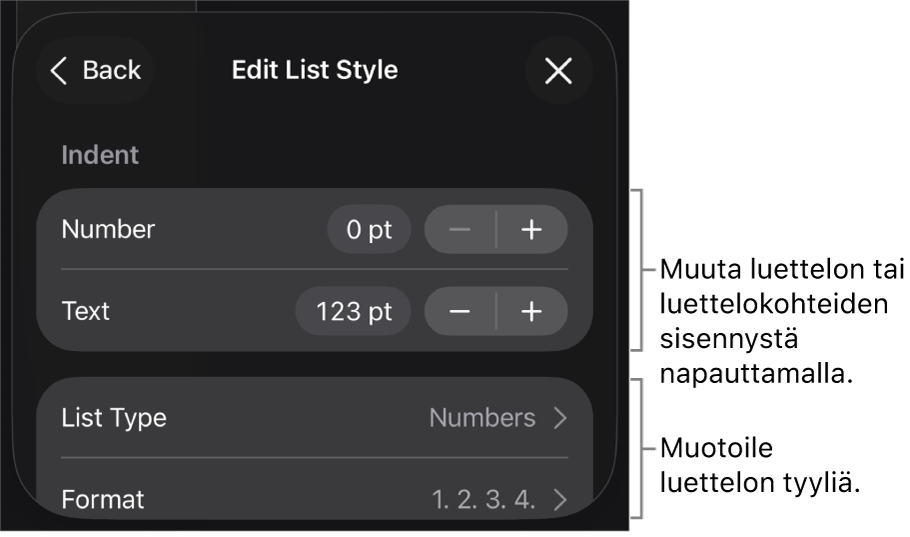Close the Edit List Style panel
The image size is (910, 537).
558,70
